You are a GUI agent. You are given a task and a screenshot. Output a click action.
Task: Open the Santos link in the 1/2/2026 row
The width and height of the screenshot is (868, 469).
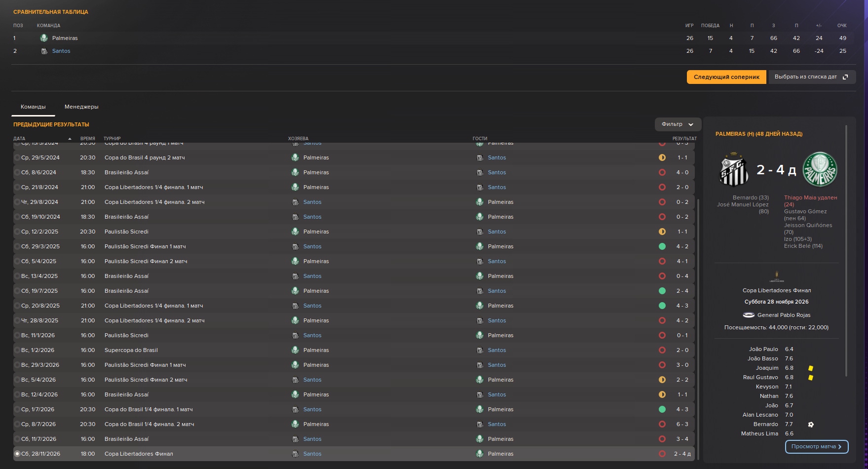497,350
